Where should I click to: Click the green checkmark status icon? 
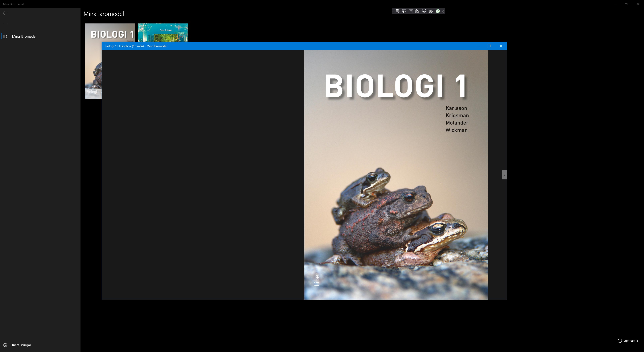pyautogui.click(x=438, y=11)
